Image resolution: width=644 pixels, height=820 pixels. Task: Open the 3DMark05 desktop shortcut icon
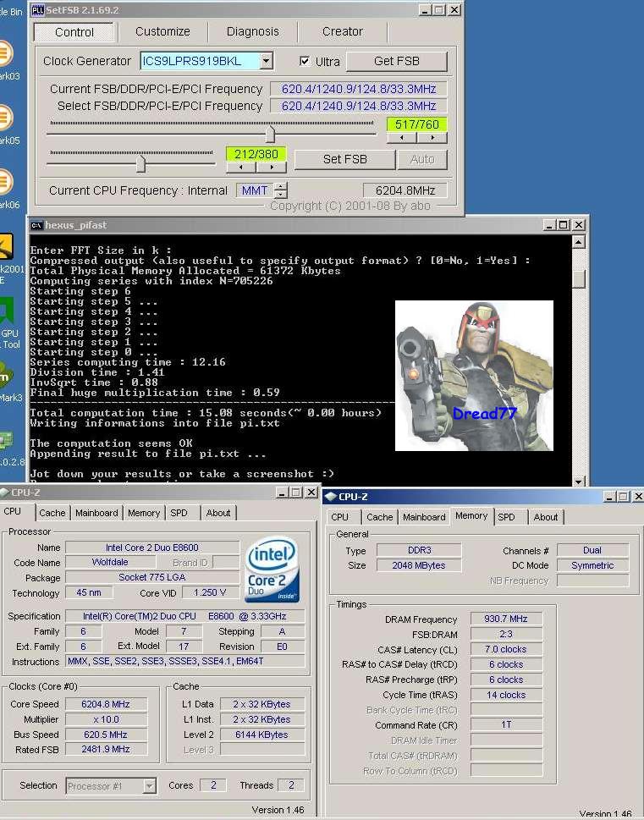pos(5,118)
